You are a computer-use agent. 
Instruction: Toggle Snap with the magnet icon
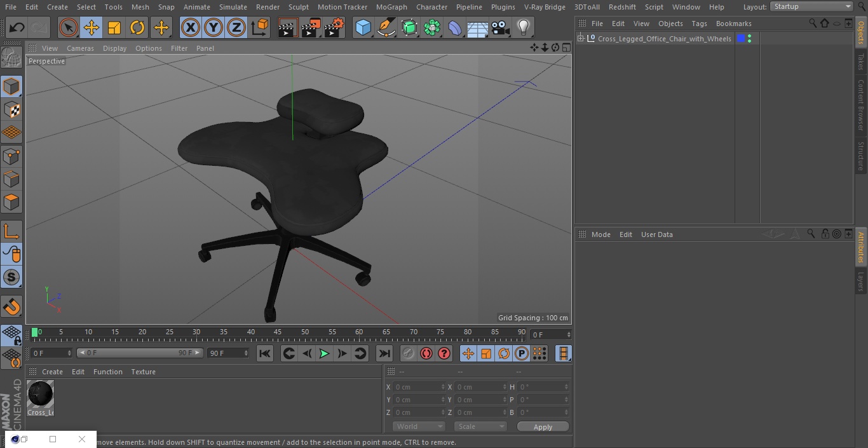pyautogui.click(x=11, y=306)
